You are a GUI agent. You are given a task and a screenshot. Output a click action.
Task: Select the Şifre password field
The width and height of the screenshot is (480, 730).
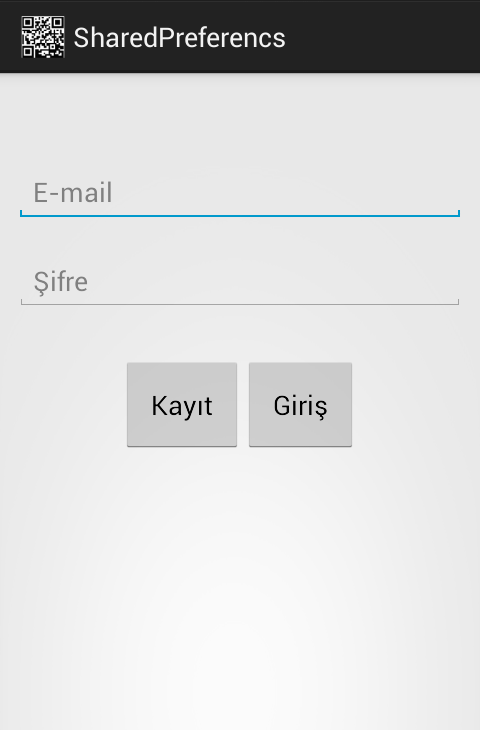point(240,282)
